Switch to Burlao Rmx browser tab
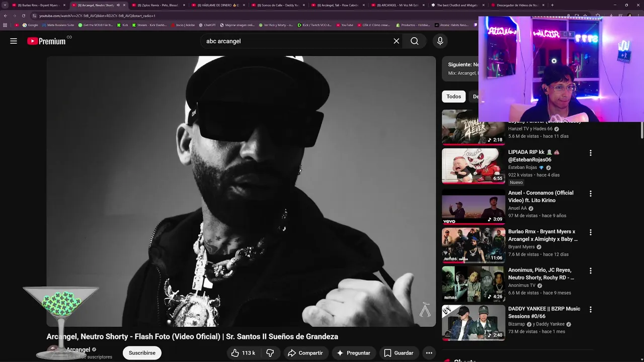Image resolution: width=644 pixels, height=362 pixels. 40,5
